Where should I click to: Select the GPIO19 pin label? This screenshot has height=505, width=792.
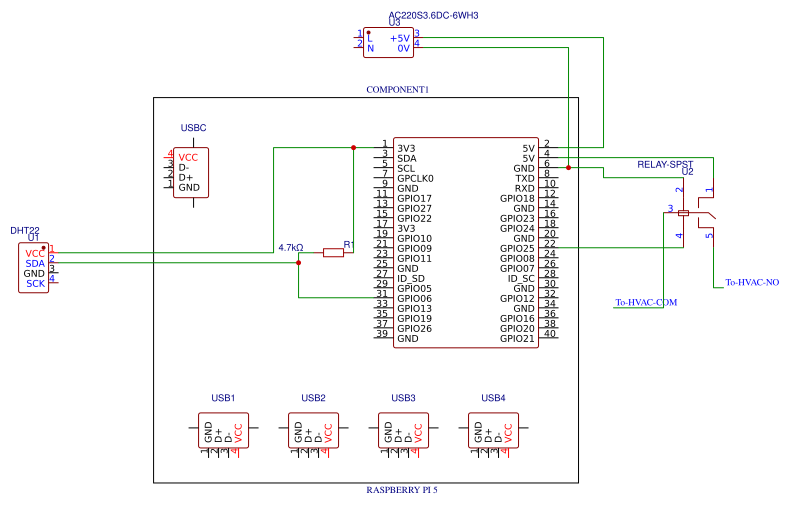(414, 319)
